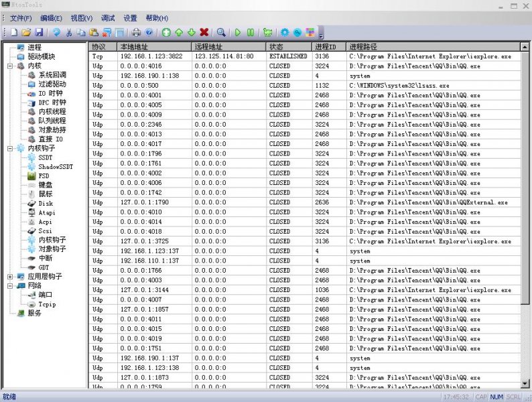
Task: Select Tcpip tree item
Action: click(x=47, y=304)
